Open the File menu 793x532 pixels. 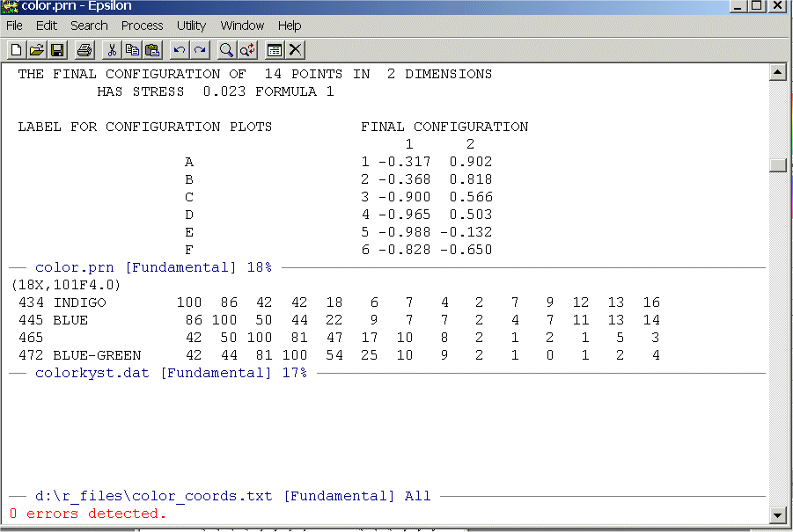(14, 26)
